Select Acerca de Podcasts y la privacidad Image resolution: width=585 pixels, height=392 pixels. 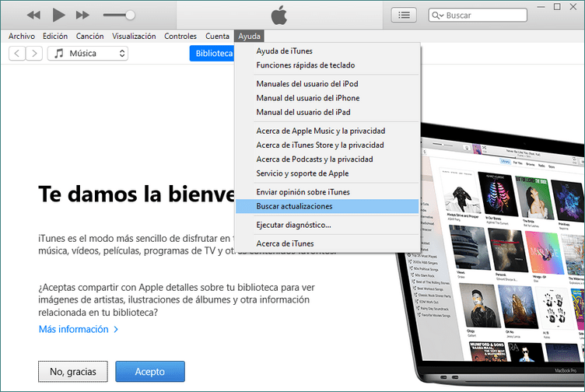328,159
